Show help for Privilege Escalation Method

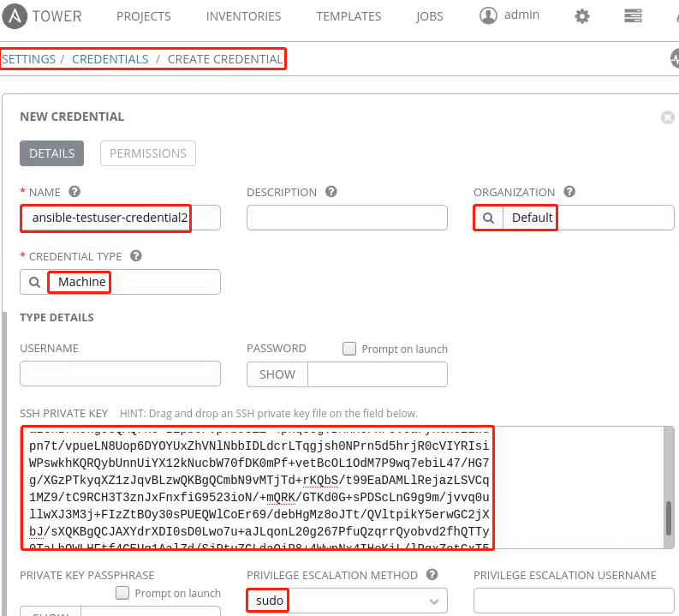pyautogui.click(x=432, y=575)
